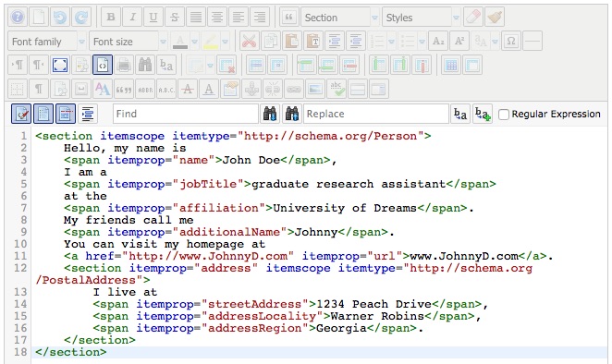Click the spellcheck abc icon
This screenshot has height=364, width=612.
pos(337,90)
